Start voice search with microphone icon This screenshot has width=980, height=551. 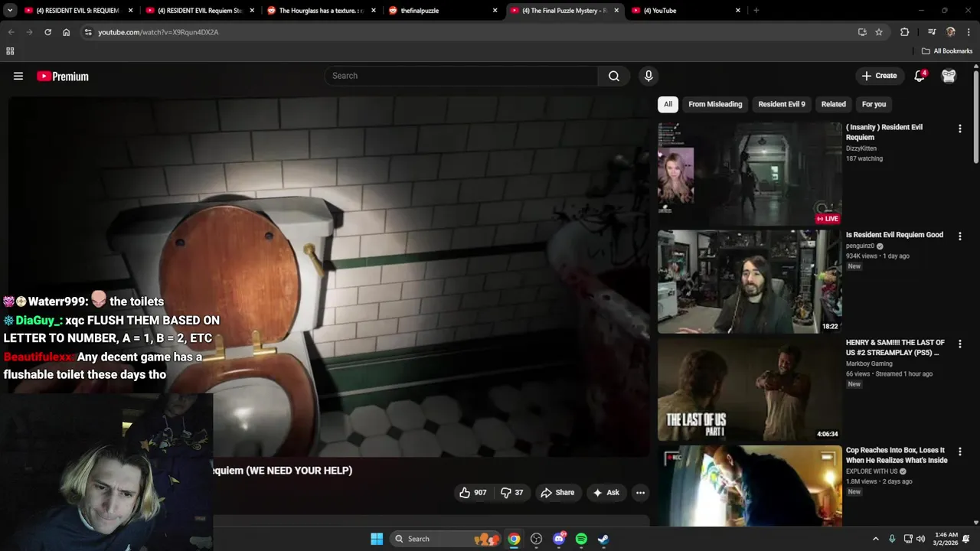(x=648, y=76)
